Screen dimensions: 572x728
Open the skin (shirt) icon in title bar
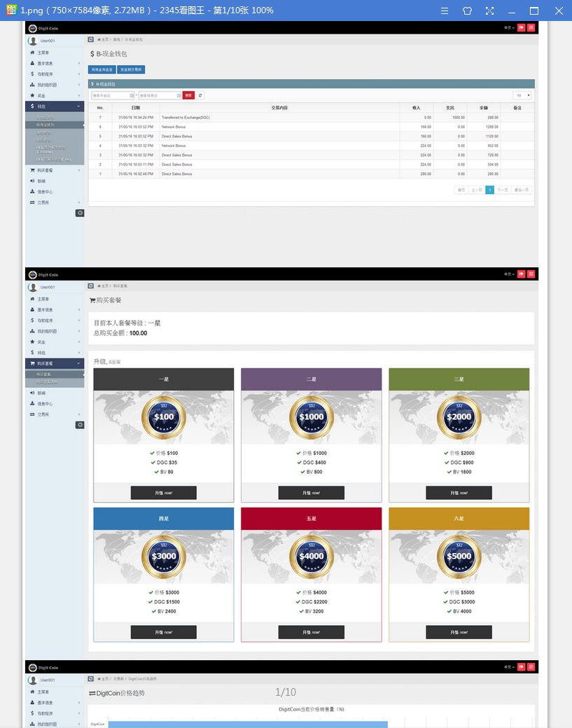coord(467,10)
